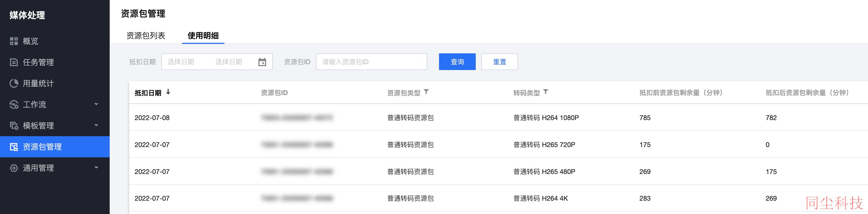Viewport: 868px width, 214px height.
Task: Expand the 通用管理 submenu chevron
Action: pyautogui.click(x=96, y=167)
